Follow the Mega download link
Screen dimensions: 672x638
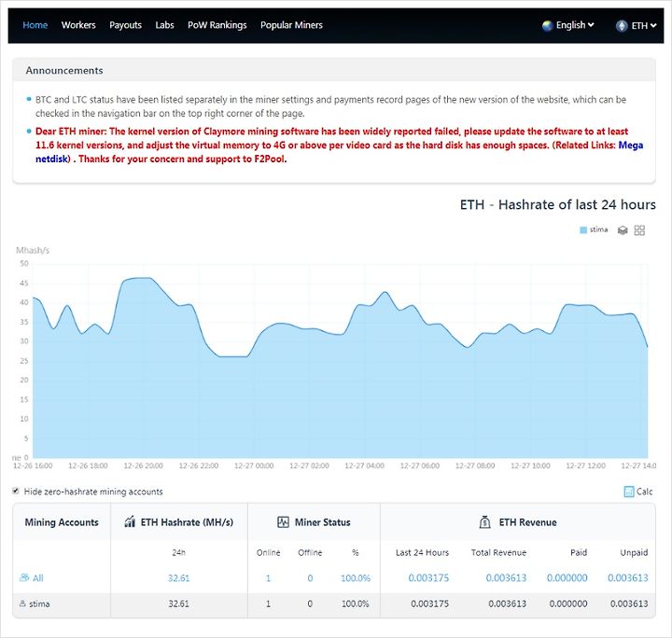(x=630, y=146)
